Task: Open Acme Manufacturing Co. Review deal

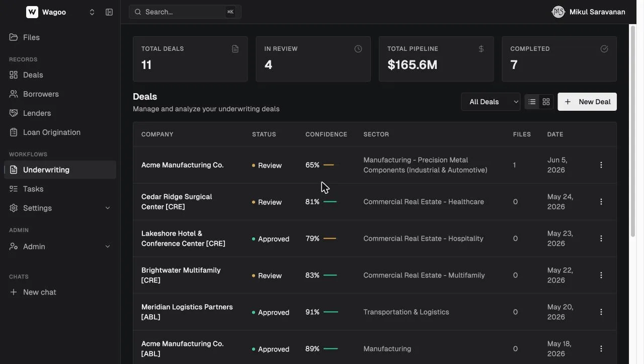Action: pyautogui.click(x=183, y=165)
